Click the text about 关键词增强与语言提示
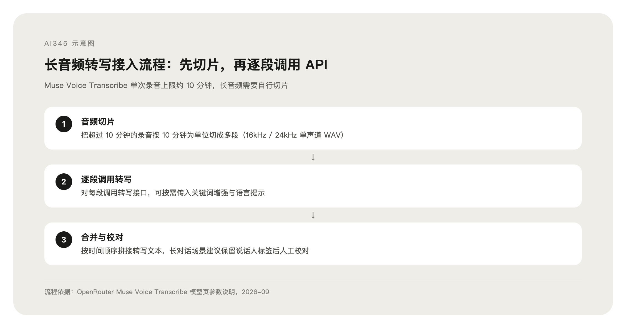This screenshot has width=644, height=334. pyautogui.click(x=173, y=193)
